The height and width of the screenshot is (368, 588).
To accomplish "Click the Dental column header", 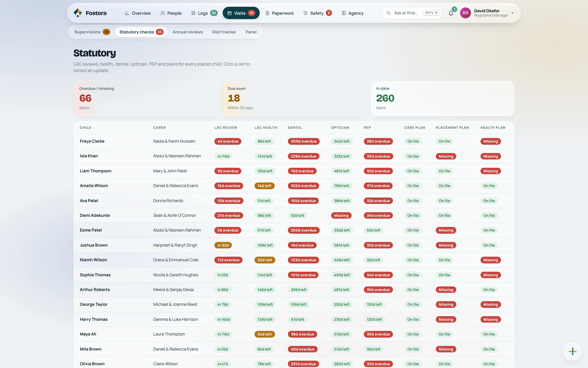I will (x=295, y=128).
